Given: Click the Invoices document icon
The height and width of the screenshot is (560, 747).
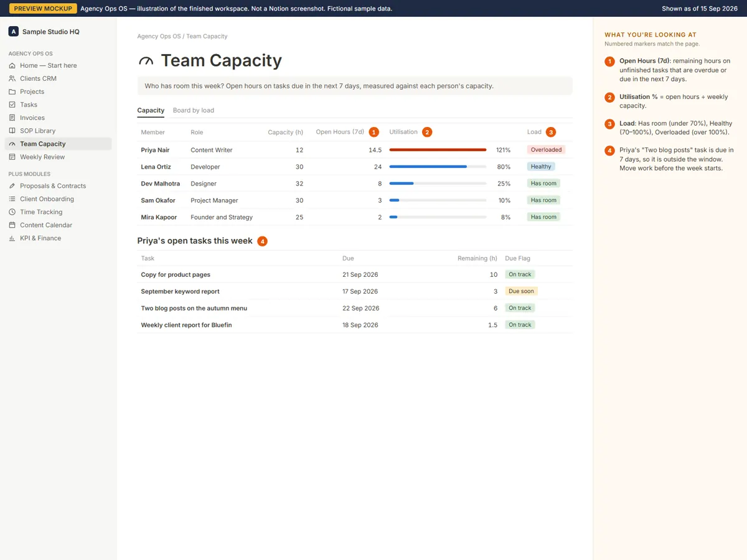Looking at the screenshot, I should (x=12, y=118).
